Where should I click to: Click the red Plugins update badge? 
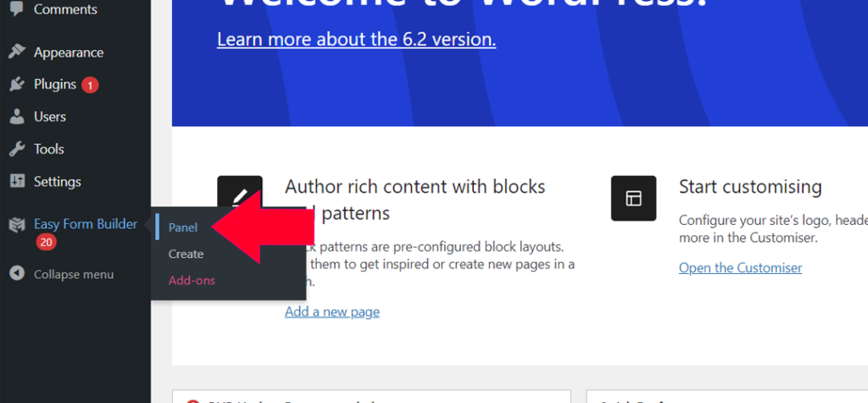[90, 85]
